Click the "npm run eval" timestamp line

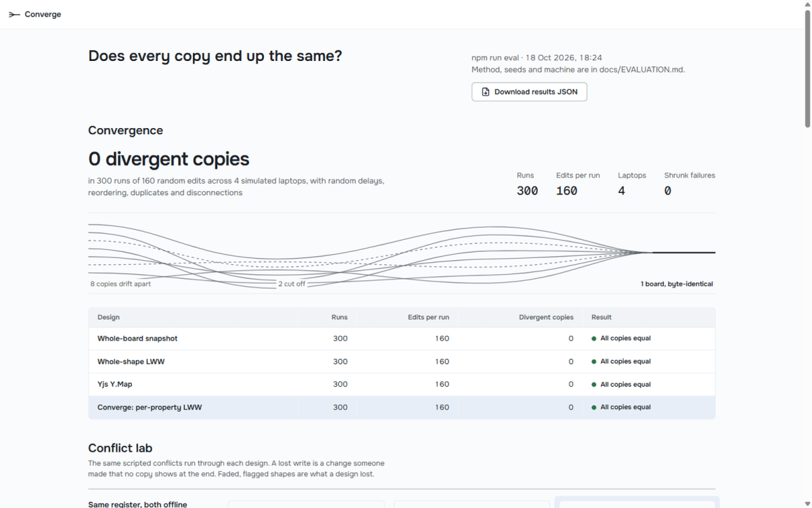(x=537, y=58)
